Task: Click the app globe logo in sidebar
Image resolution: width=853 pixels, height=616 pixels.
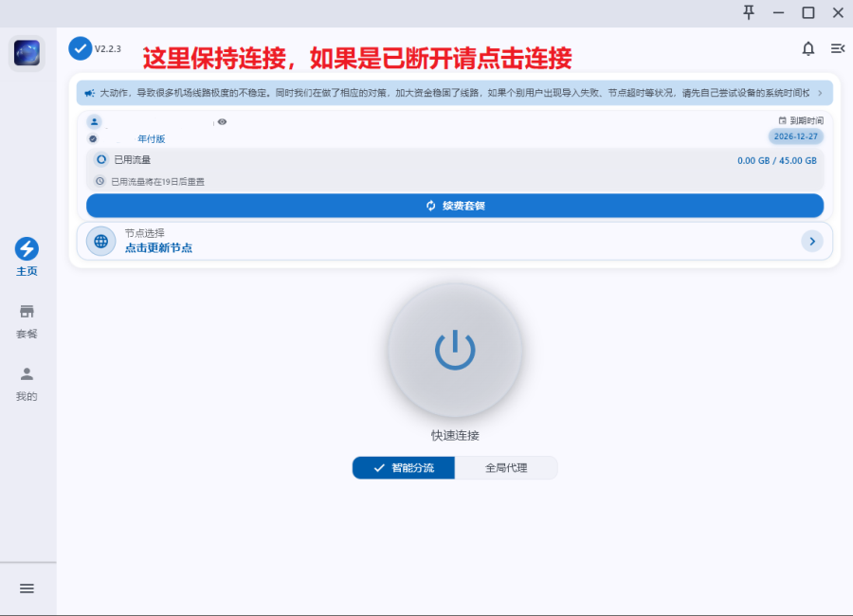Action: [x=27, y=53]
